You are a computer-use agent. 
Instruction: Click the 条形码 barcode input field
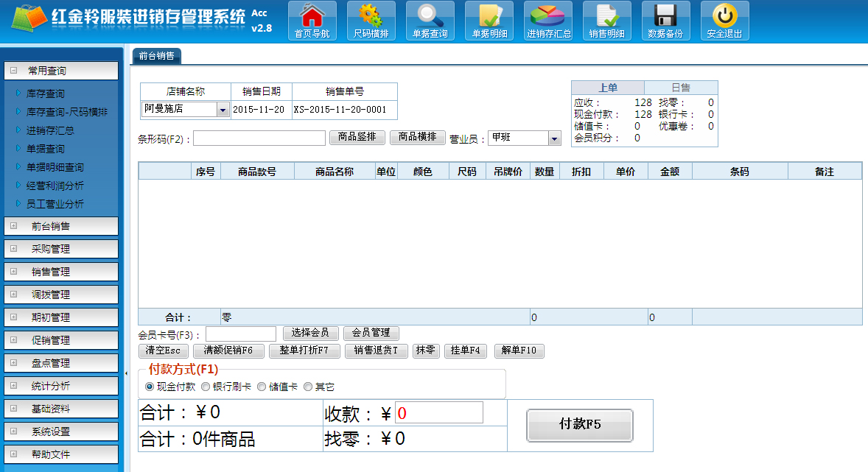pos(259,138)
